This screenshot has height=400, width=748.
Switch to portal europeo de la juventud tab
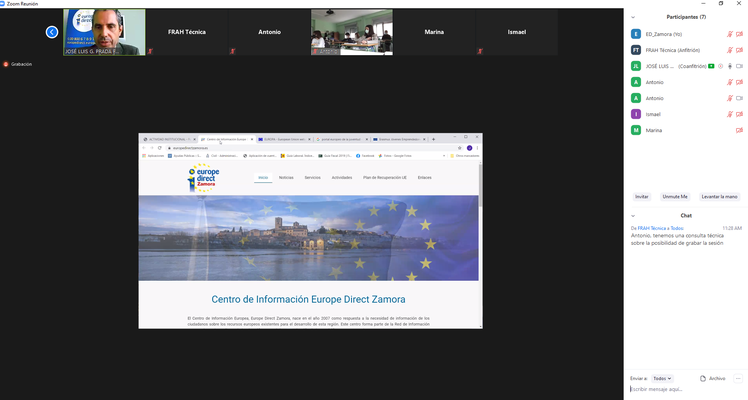coord(342,139)
